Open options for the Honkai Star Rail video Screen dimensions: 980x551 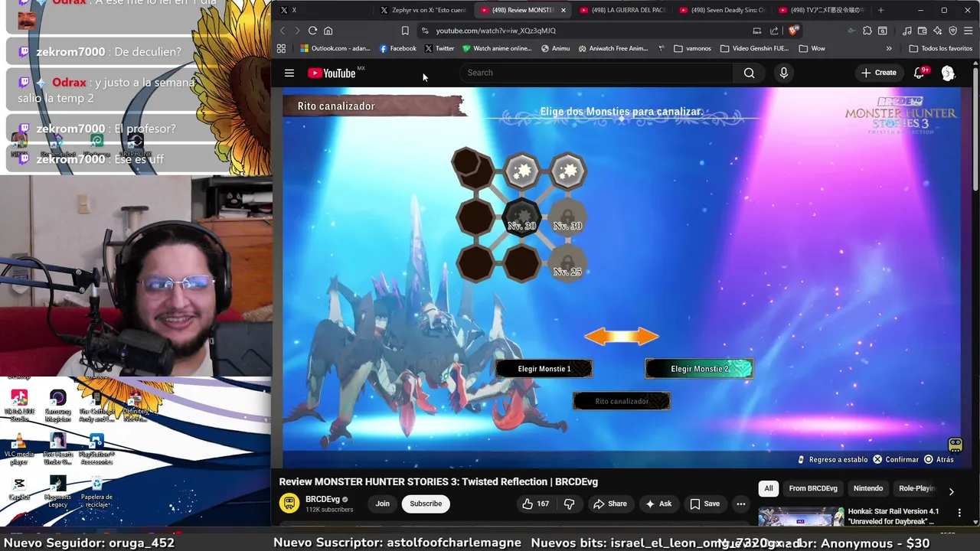click(x=959, y=513)
